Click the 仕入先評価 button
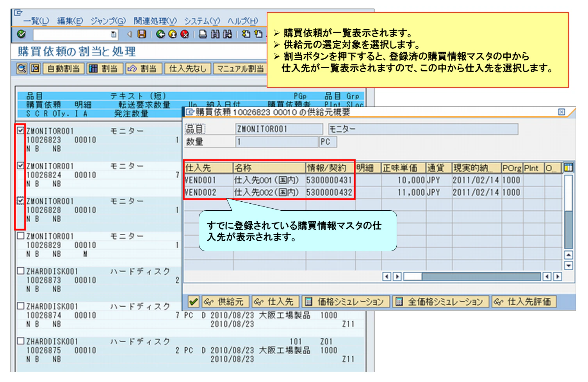 tap(524, 302)
